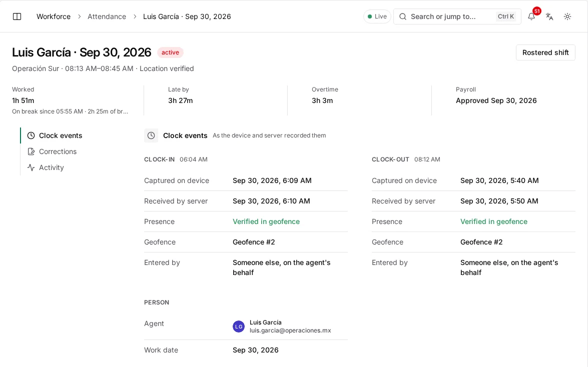Click Sep 30, 2026, 5:50 AM received value

[x=499, y=201]
